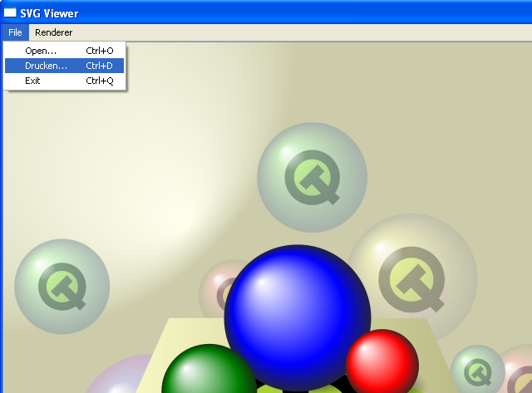Click the large blue sphere
This screenshot has width=532, height=393.
298,317
